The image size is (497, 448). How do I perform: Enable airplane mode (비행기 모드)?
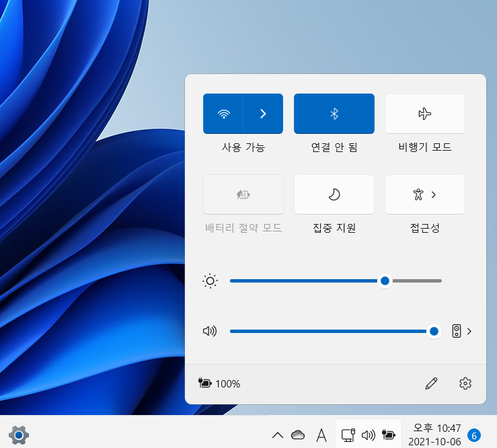(425, 114)
